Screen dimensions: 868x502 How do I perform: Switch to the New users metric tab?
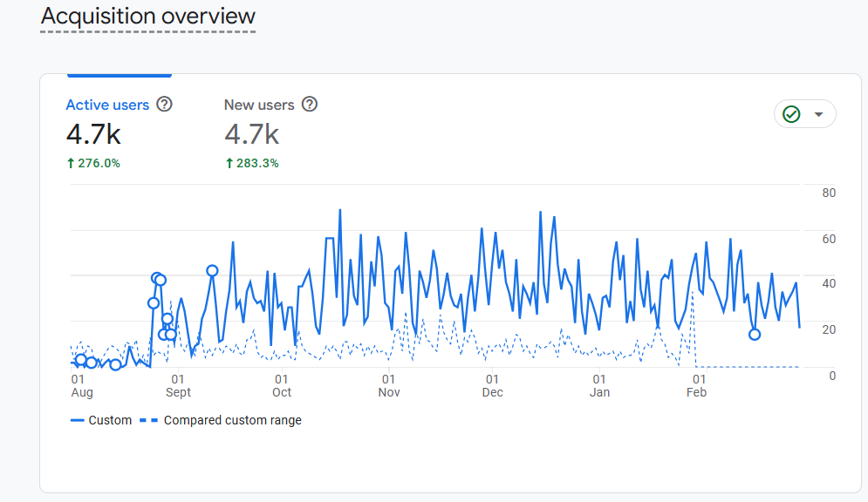[259, 105]
